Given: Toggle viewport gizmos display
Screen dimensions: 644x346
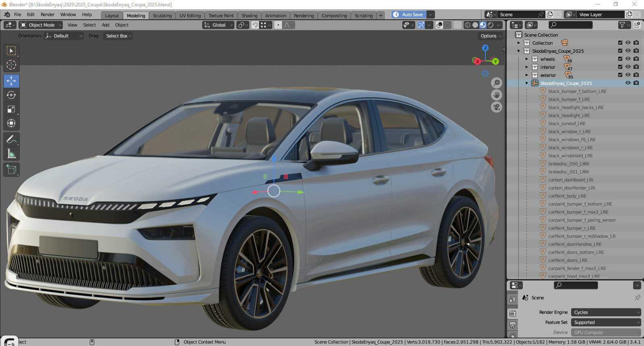Looking at the screenshot, I should point(421,25).
